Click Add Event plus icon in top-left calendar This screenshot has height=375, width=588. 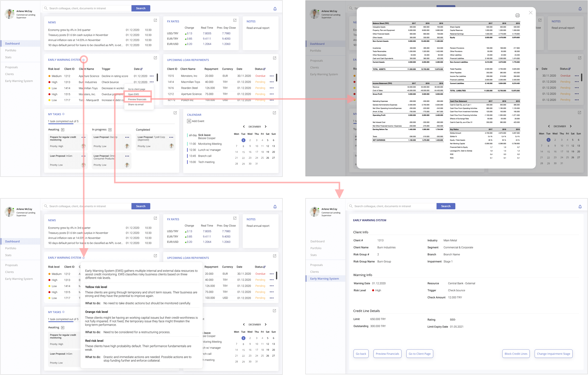tap(189, 121)
